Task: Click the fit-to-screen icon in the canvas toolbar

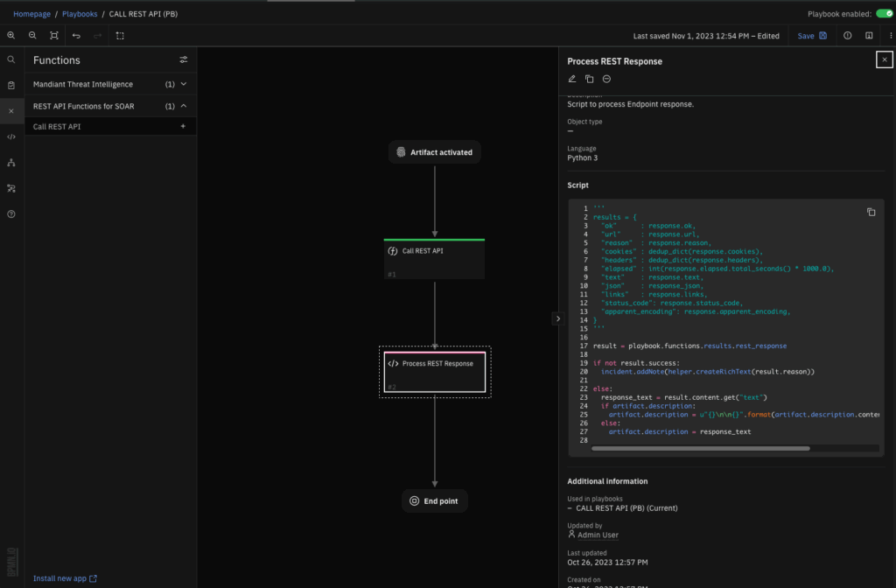Action: tap(53, 36)
